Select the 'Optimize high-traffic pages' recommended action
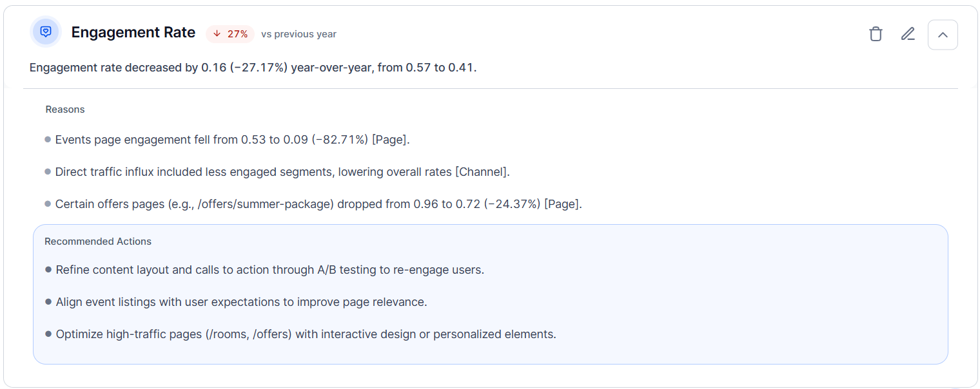The width and height of the screenshot is (980, 389). pyautogui.click(x=306, y=334)
